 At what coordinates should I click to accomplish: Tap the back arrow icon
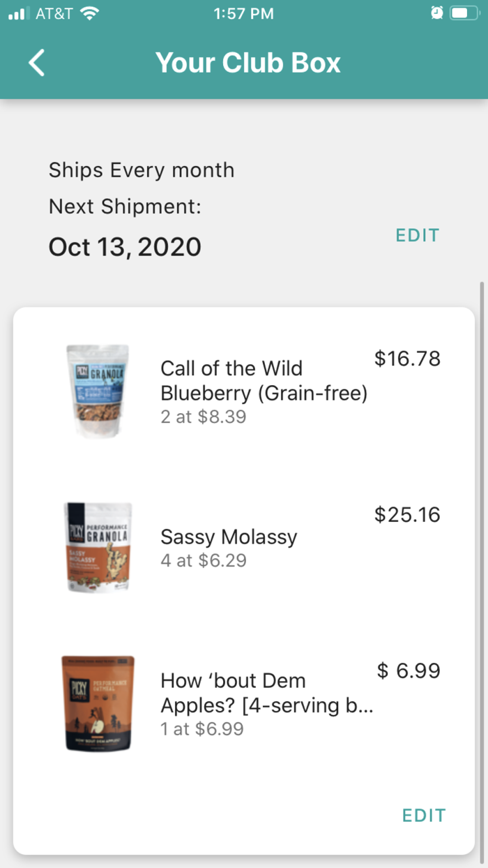(x=37, y=63)
